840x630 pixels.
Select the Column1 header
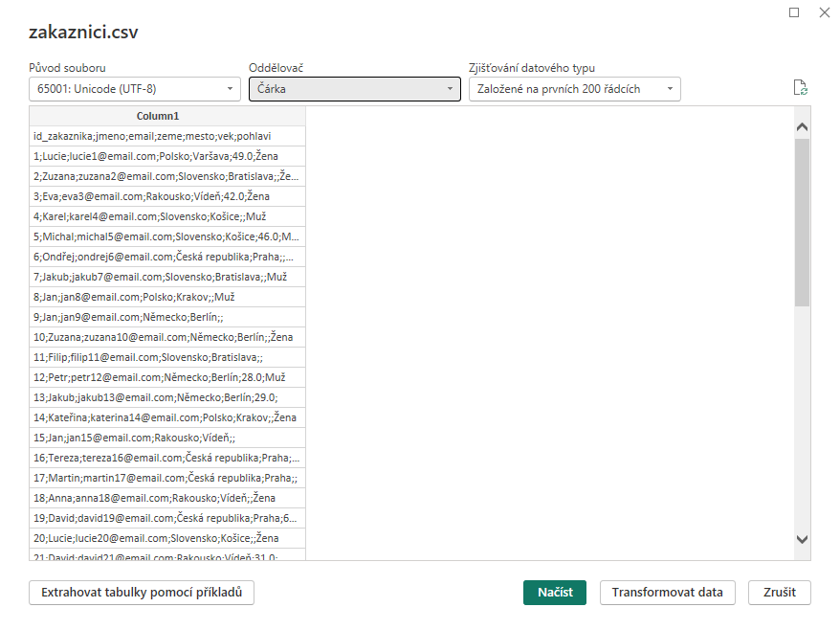[167, 116]
